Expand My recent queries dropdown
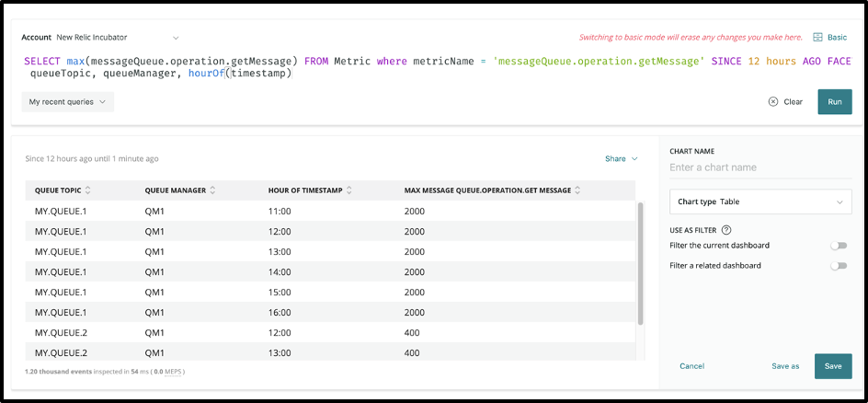 tap(67, 102)
